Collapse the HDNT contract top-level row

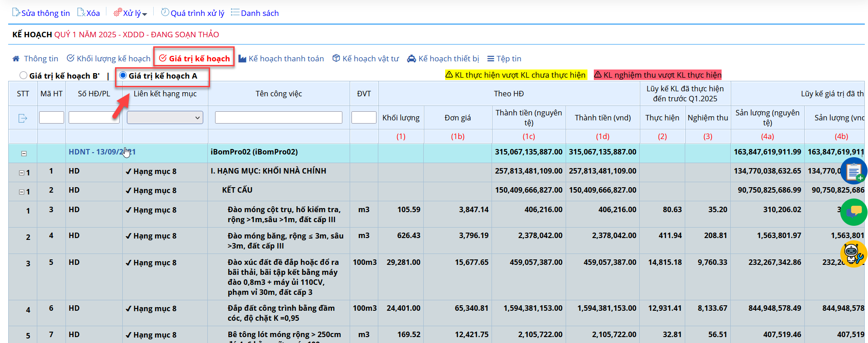[24, 154]
